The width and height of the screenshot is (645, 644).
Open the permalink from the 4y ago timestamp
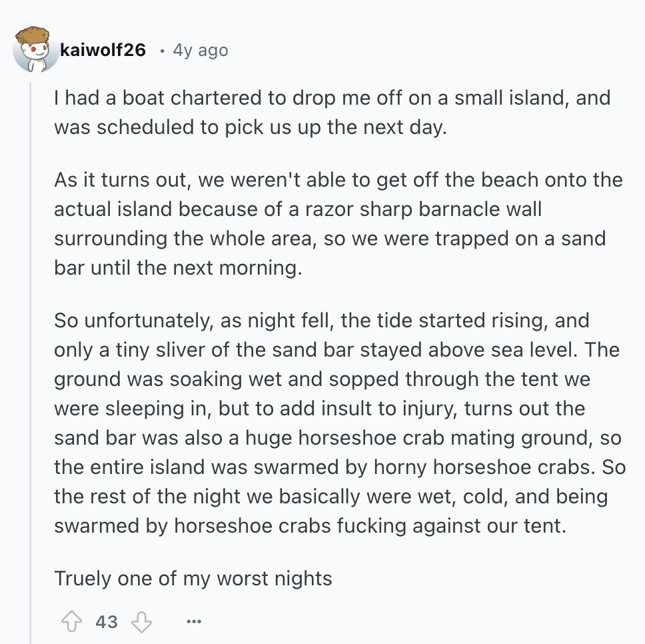click(201, 50)
